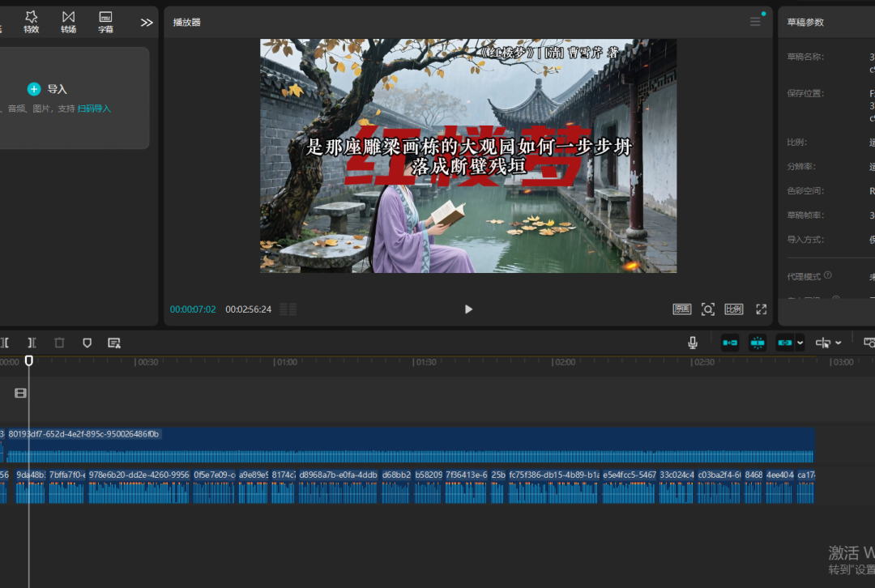Screen dimensions: 875x588
Task: Expand more tabs with the double-chevron
Action: pyautogui.click(x=147, y=23)
